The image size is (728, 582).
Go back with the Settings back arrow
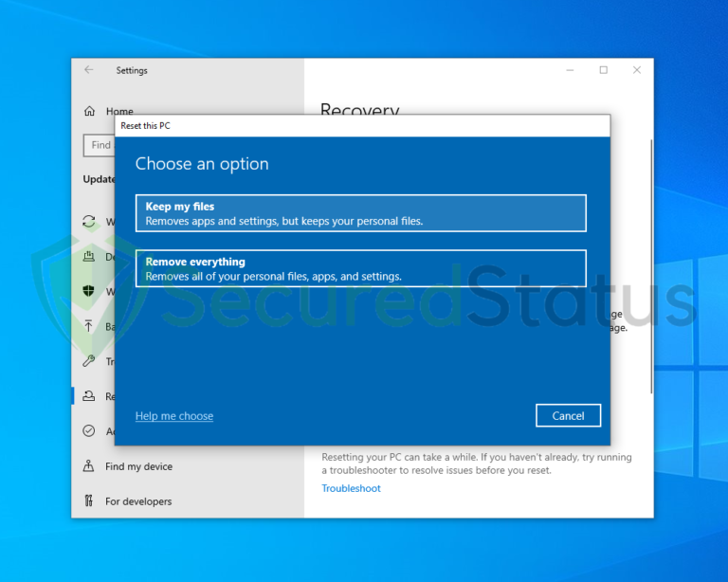89,70
